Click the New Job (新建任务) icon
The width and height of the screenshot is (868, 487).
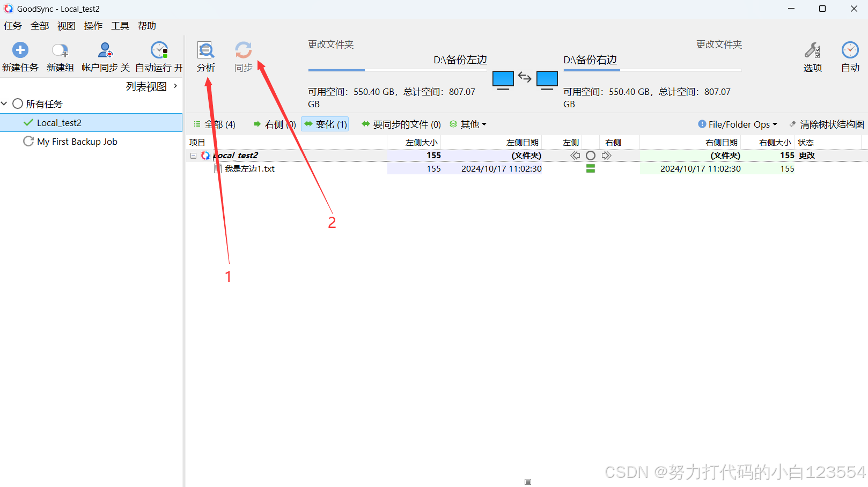tap(20, 50)
